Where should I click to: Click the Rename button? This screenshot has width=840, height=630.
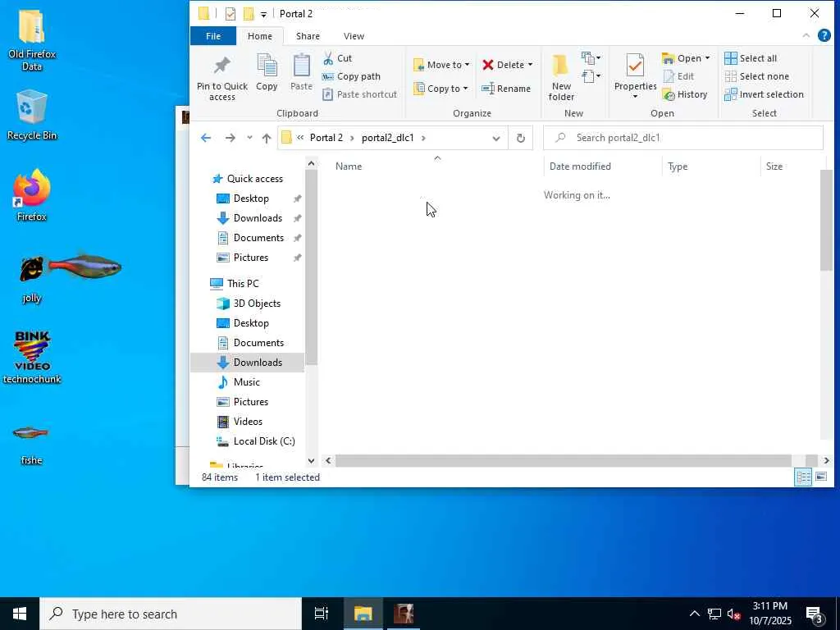tap(506, 89)
